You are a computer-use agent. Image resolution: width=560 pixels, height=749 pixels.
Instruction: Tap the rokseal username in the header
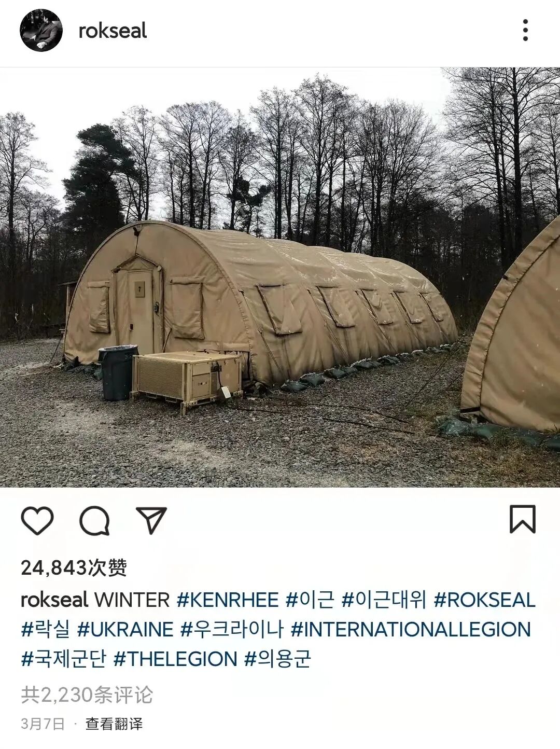point(113,31)
